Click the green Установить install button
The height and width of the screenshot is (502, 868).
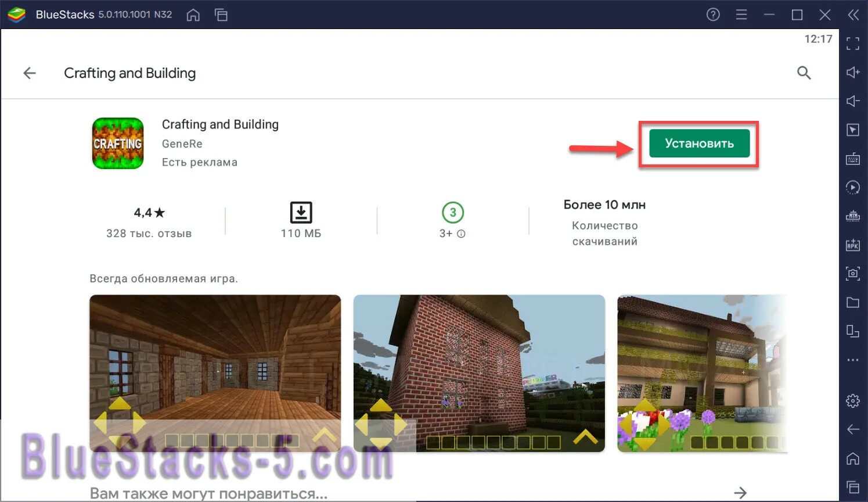[x=699, y=144]
